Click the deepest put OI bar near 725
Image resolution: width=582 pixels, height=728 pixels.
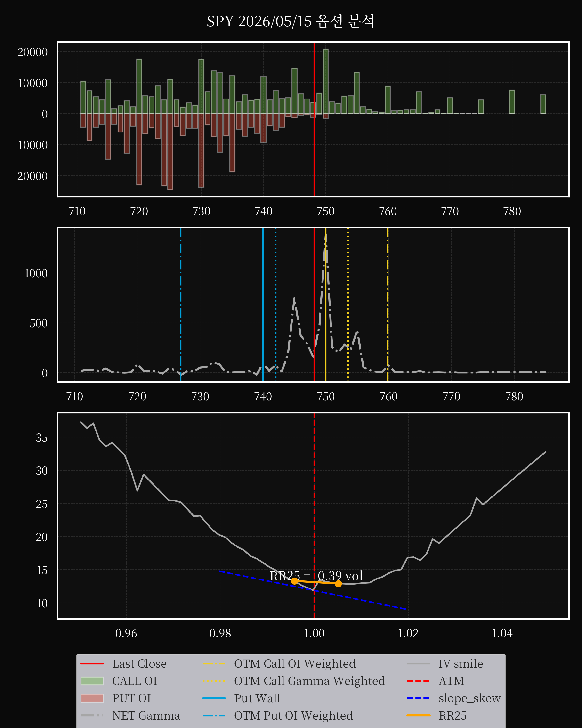tap(170, 152)
